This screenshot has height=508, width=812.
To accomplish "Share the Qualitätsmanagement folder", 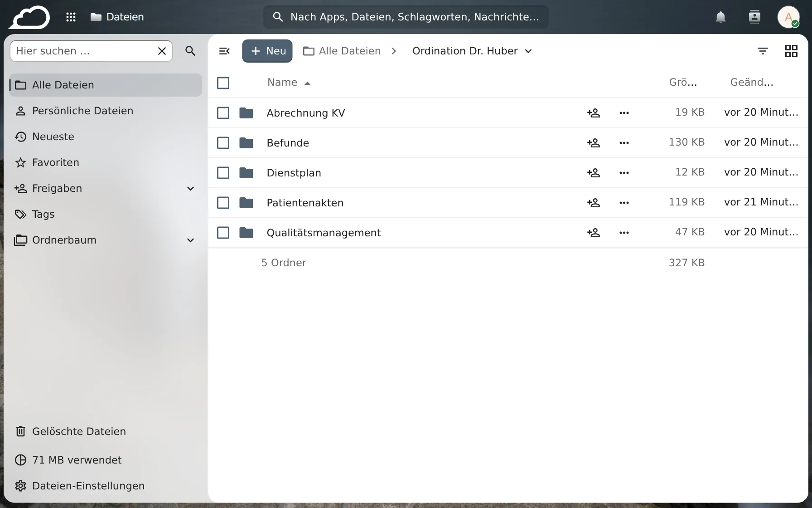I will 594,233.
